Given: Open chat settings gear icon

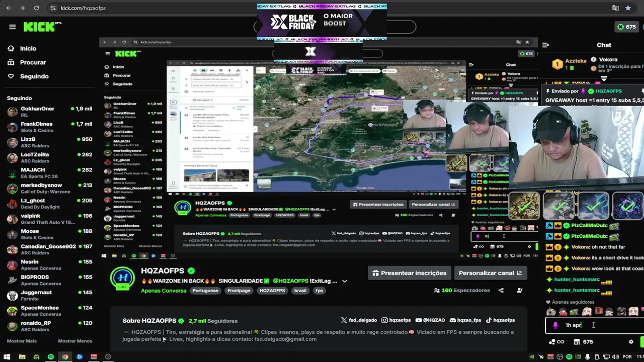Looking at the screenshot, I should point(631,342).
